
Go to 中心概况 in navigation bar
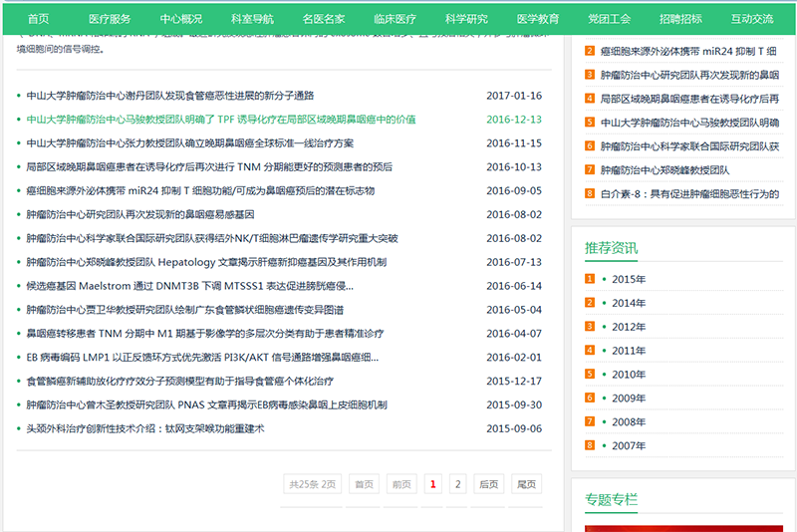tap(181, 19)
